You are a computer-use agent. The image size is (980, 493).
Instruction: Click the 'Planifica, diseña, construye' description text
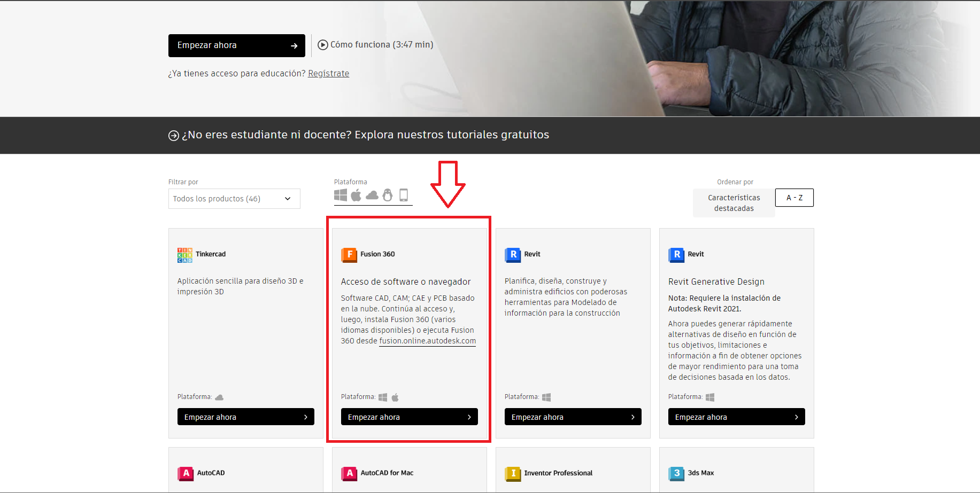pyautogui.click(x=566, y=297)
